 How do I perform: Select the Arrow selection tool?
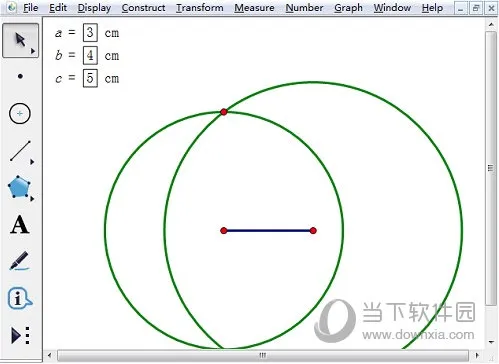tap(20, 40)
